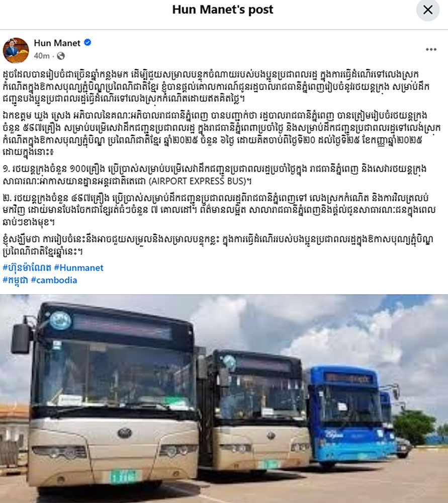Open the 40m post timestamp

click(x=42, y=56)
